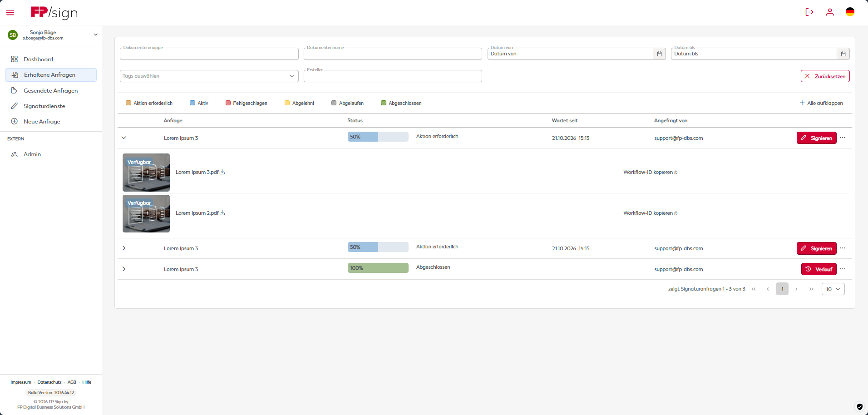Go to first page of results
The height and width of the screenshot is (415, 868).
pos(754,289)
